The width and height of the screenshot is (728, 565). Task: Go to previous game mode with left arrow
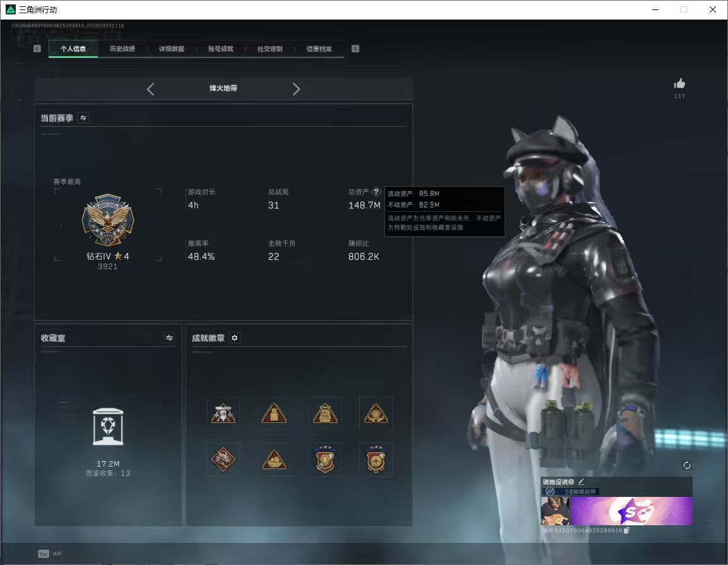coord(150,89)
